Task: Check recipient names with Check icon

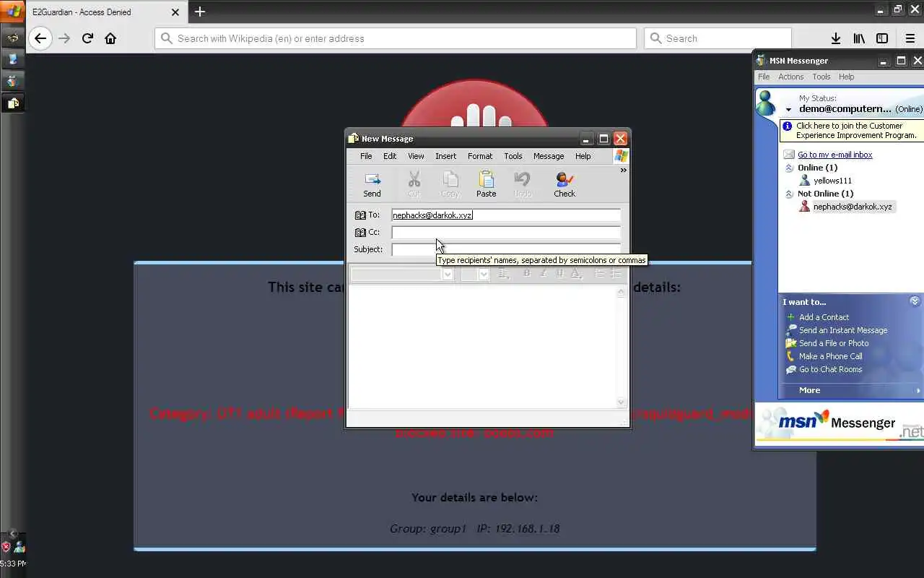Action: coord(565,184)
